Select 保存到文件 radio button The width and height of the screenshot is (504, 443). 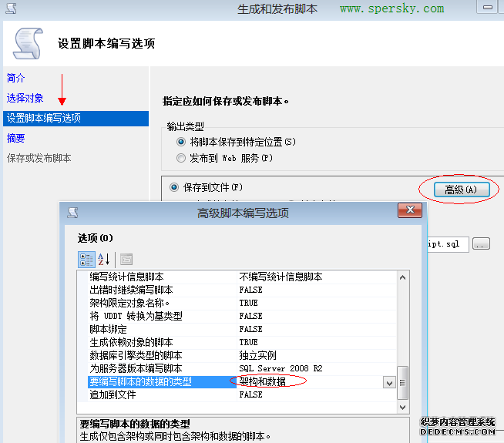[173, 186]
